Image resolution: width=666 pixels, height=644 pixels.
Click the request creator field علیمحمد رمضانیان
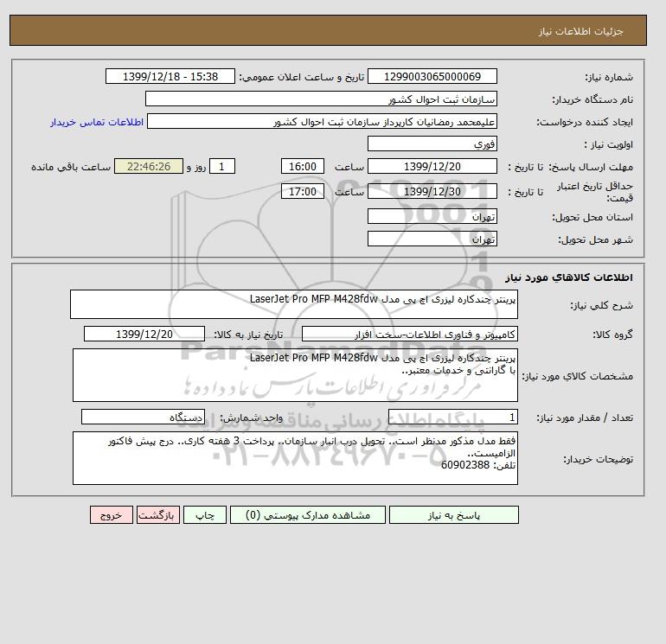point(322,121)
